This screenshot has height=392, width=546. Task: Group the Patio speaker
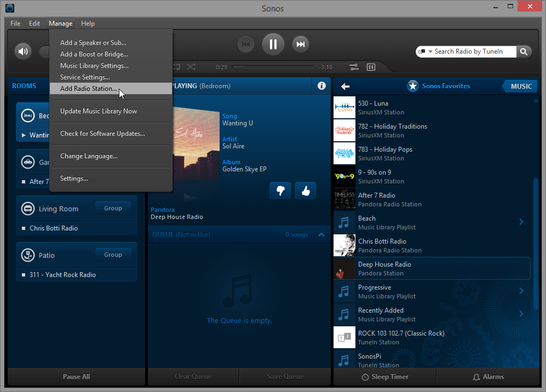click(113, 255)
